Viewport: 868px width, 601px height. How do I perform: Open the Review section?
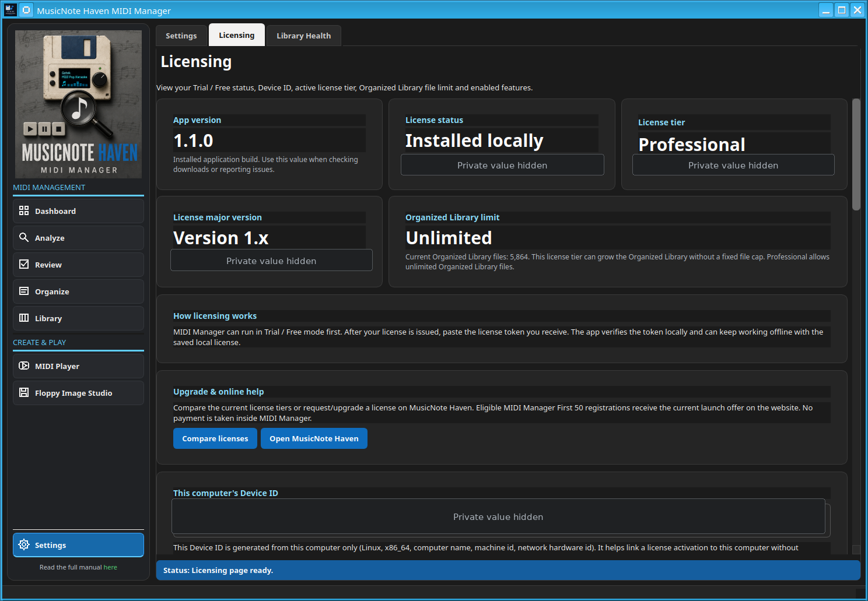[x=78, y=265]
